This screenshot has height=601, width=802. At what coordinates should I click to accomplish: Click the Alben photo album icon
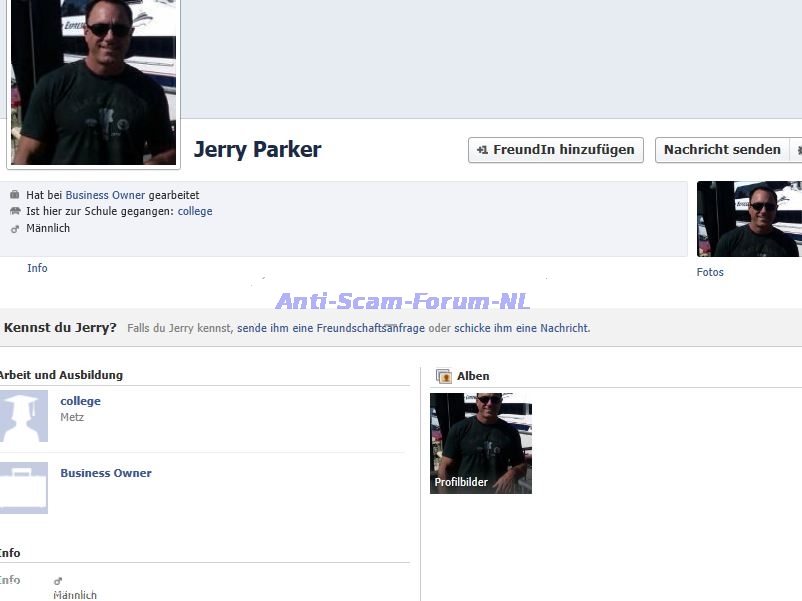pyautogui.click(x=444, y=376)
